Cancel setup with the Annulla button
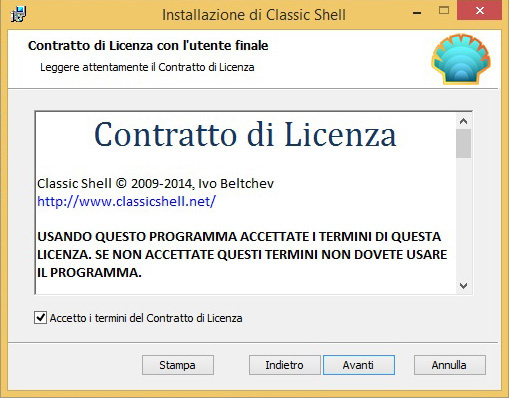This screenshot has width=509, height=398. coord(449,365)
